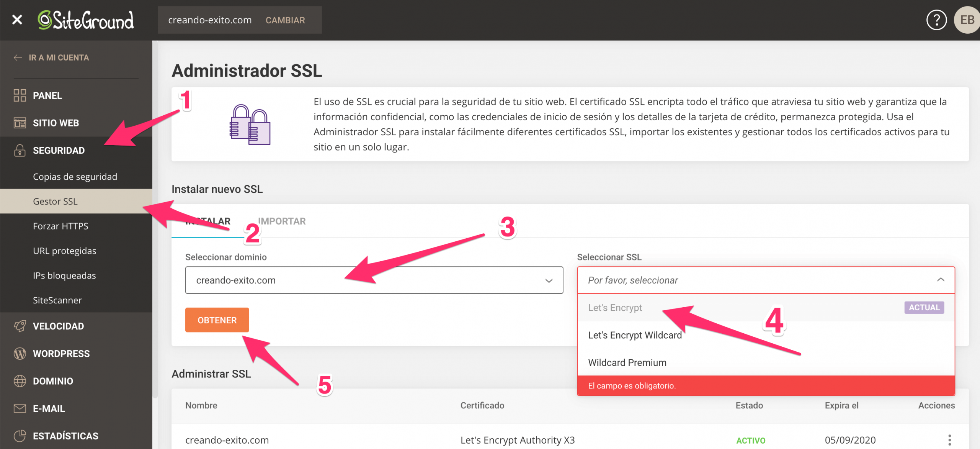The height and width of the screenshot is (449, 980).
Task: Collapse the SEGURIDAD menu section
Action: point(59,150)
